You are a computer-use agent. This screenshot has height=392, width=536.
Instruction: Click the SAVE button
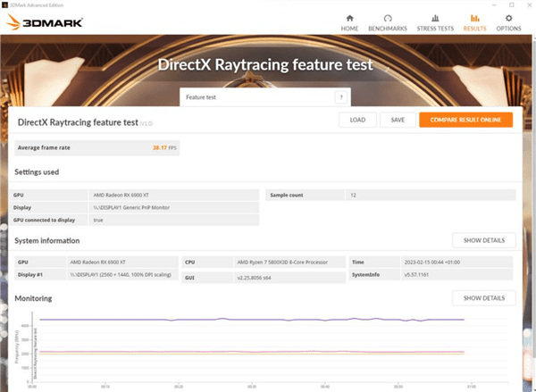398,120
